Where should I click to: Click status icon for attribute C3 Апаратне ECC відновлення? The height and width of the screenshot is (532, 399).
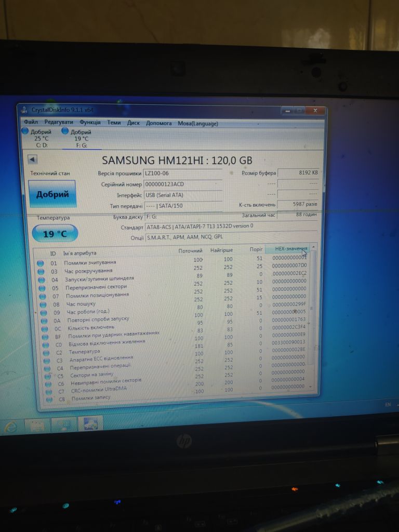pos(47,361)
